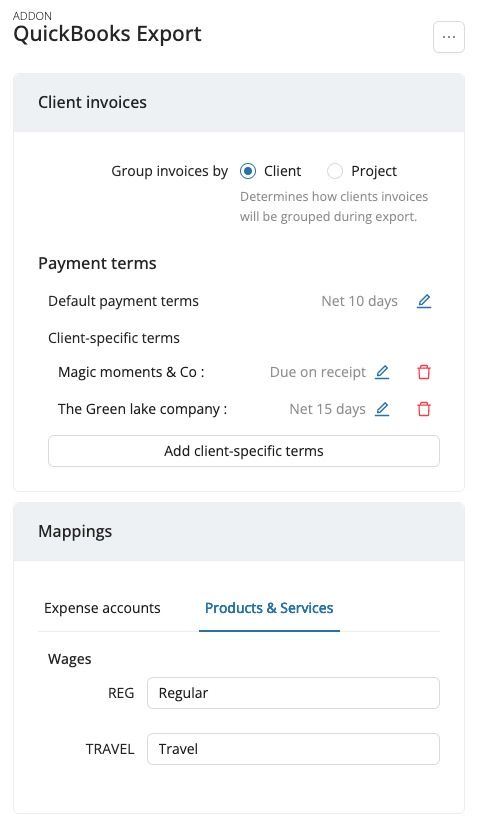
Task: Edit default payment terms pencil icon
Action: coord(424,301)
